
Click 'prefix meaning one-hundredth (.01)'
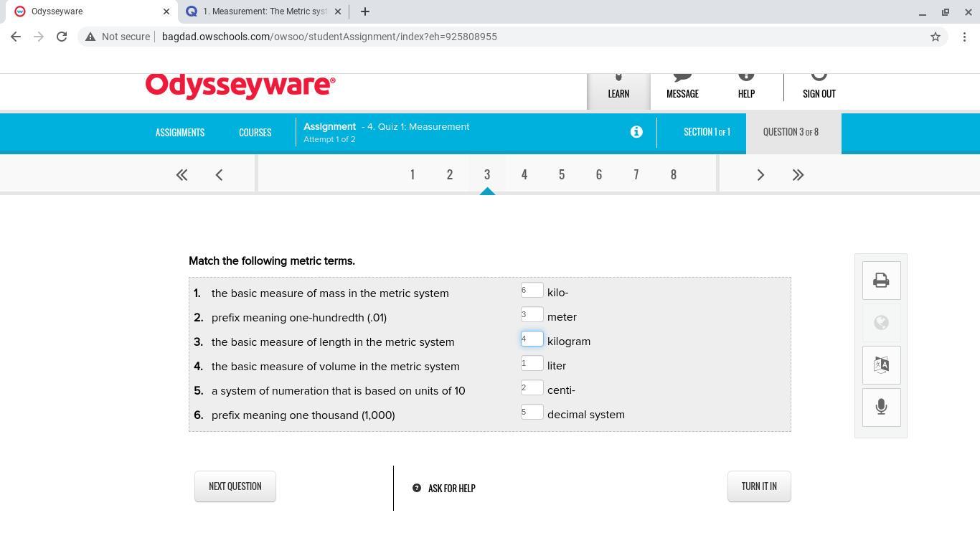pyautogui.click(x=299, y=318)
